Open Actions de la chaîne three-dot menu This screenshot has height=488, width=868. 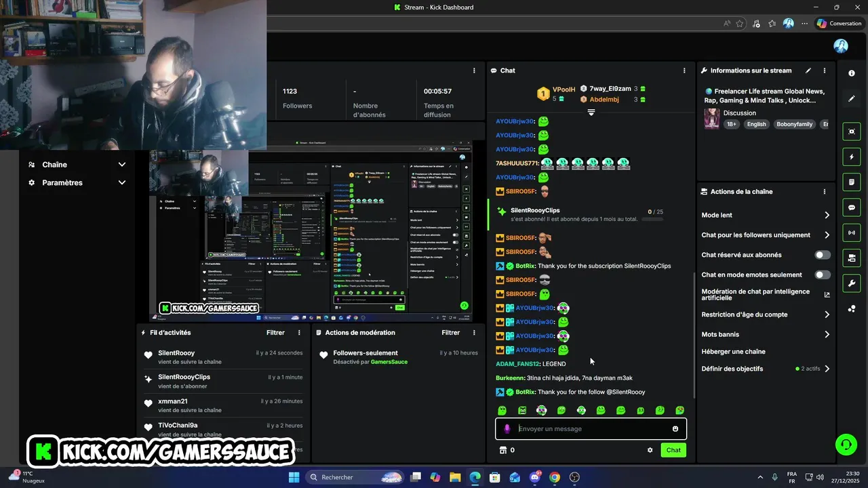point(825,192)
